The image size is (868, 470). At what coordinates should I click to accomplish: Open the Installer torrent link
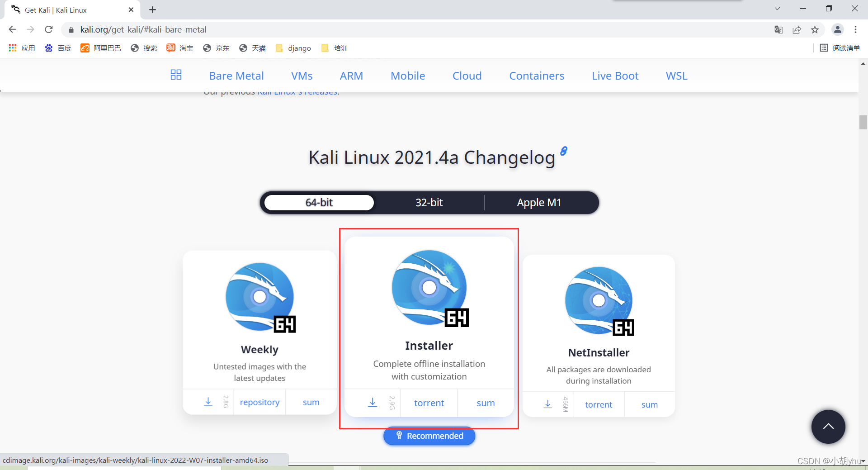tap(429, 403)
